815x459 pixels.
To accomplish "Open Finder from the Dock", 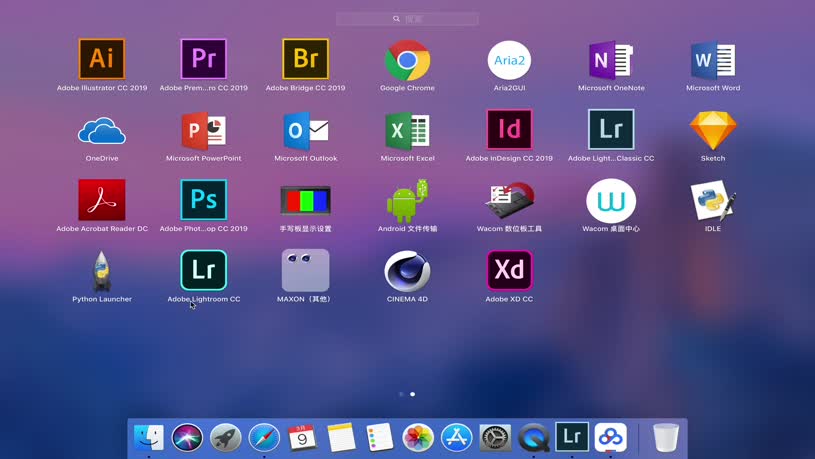I will (149, 438).
